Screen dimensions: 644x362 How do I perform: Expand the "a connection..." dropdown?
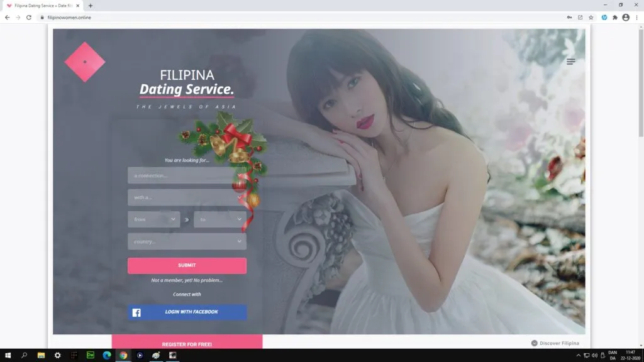pos(182,175)
